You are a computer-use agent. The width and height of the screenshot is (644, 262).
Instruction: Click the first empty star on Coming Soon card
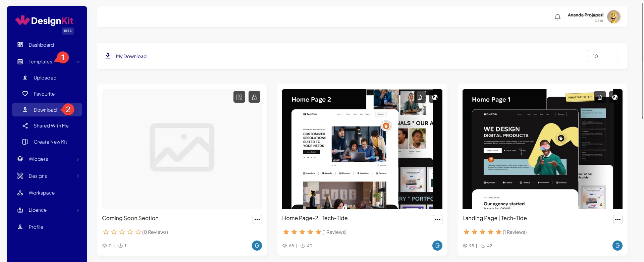click(x=106, y=232)
